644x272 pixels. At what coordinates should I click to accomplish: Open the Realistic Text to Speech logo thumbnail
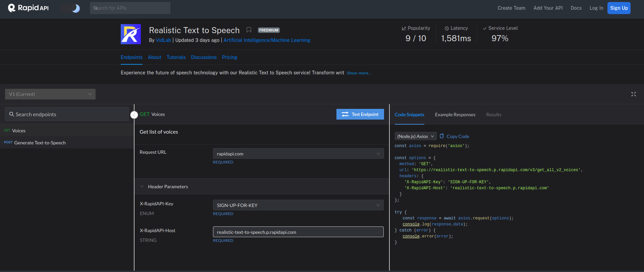pos(131,34)
